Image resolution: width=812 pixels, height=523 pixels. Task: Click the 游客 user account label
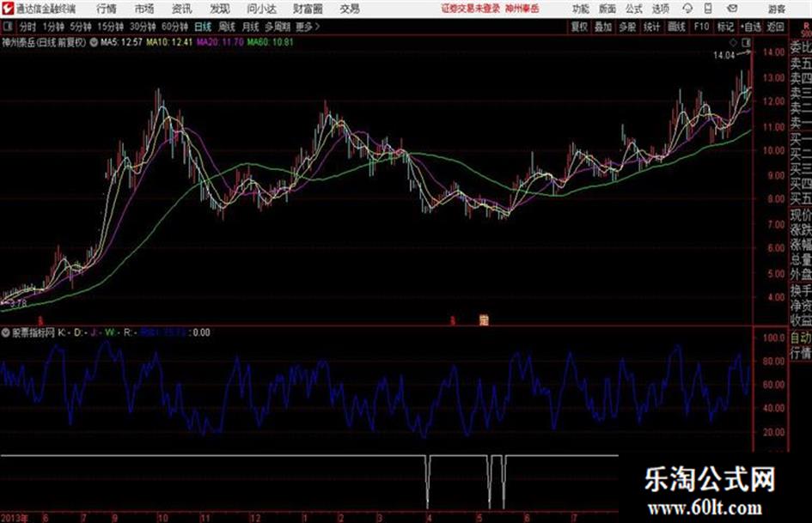click(x=777, y=9)
